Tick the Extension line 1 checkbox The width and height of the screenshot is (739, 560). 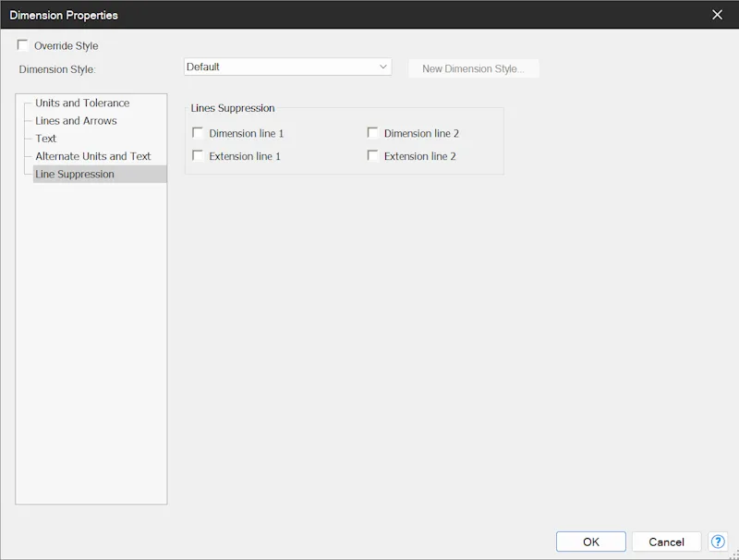pyautogui.click(x=198, y=155)
